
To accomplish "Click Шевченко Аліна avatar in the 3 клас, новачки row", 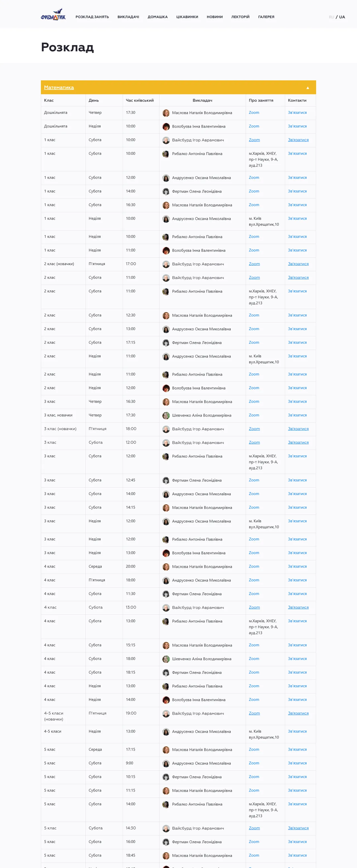I will (x=166, y=415).
